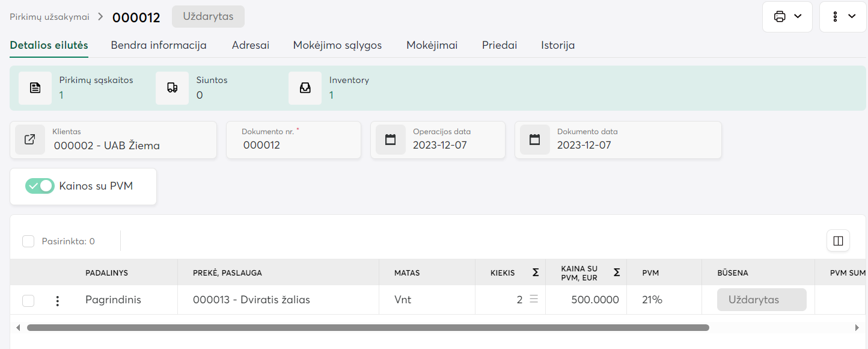Click the horizontal table scrollbar
Image resolution: width=868 pixels, height=349 pixels.
[x=368, y=328]
